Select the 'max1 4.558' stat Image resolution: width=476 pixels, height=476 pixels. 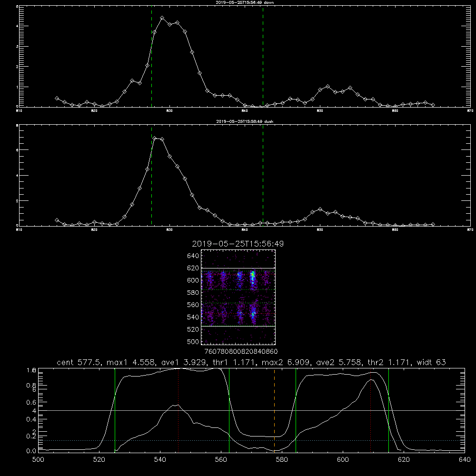(x=132, y=362)
